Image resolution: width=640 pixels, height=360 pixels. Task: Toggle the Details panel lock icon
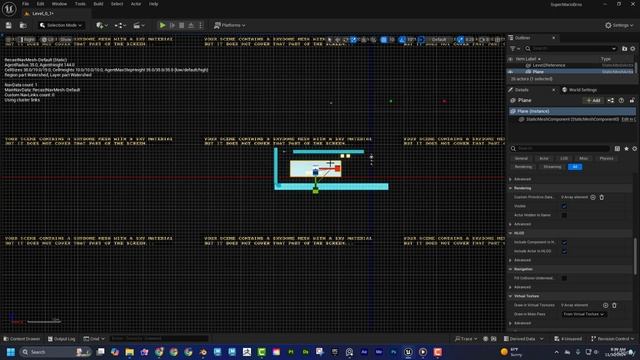(x=632, y=100)
